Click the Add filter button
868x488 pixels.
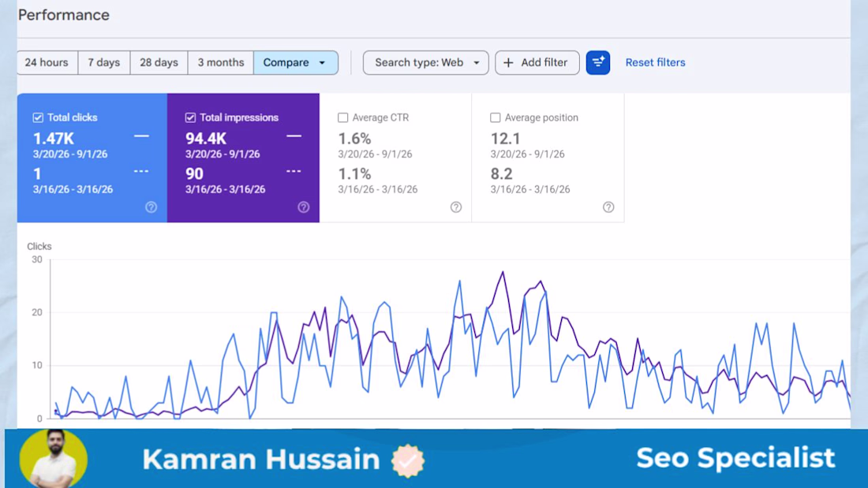(x=537, y=62)
